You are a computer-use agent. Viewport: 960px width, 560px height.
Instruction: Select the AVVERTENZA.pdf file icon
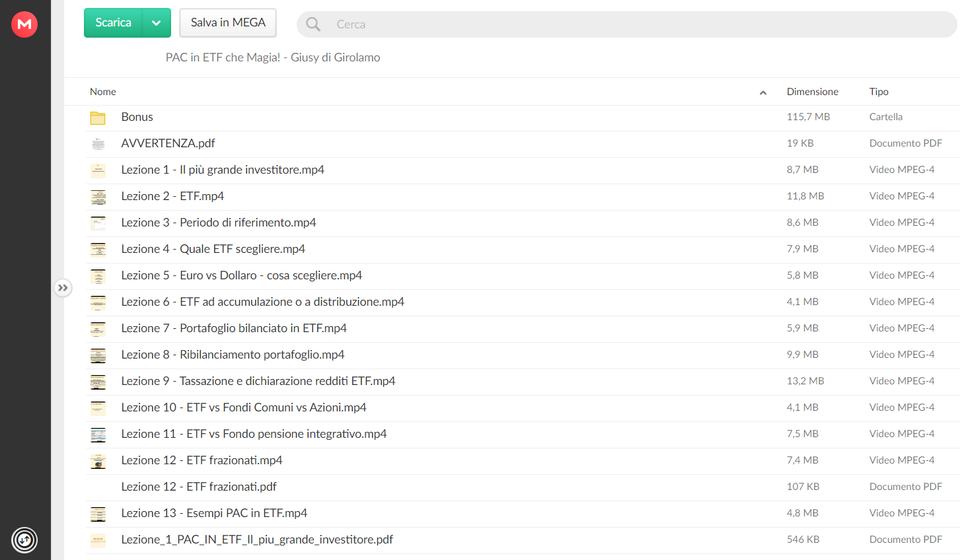[98, 144]
